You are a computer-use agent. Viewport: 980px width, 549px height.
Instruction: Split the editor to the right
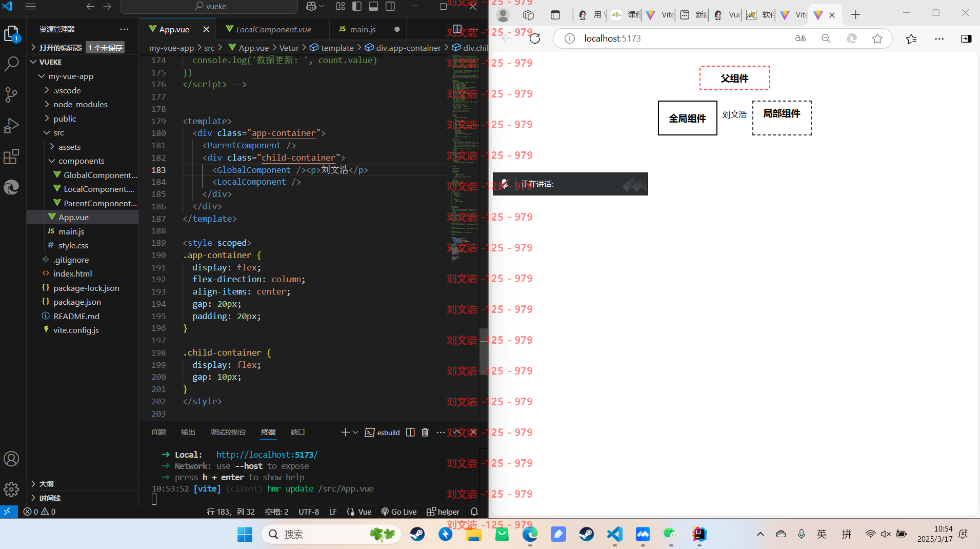point(457,29)
